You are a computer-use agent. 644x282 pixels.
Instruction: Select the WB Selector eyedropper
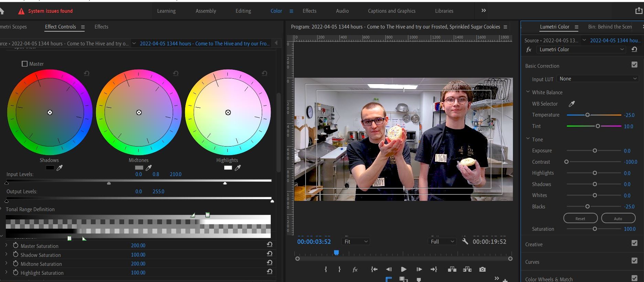571,104
